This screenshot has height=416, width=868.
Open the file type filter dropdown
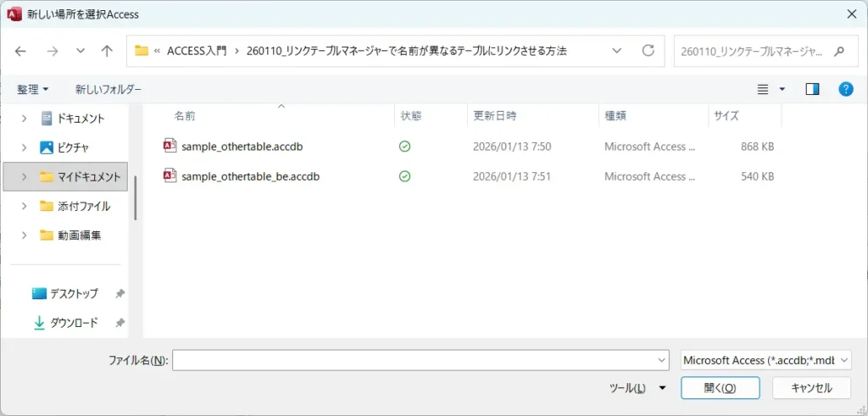[x=766, y=360]
